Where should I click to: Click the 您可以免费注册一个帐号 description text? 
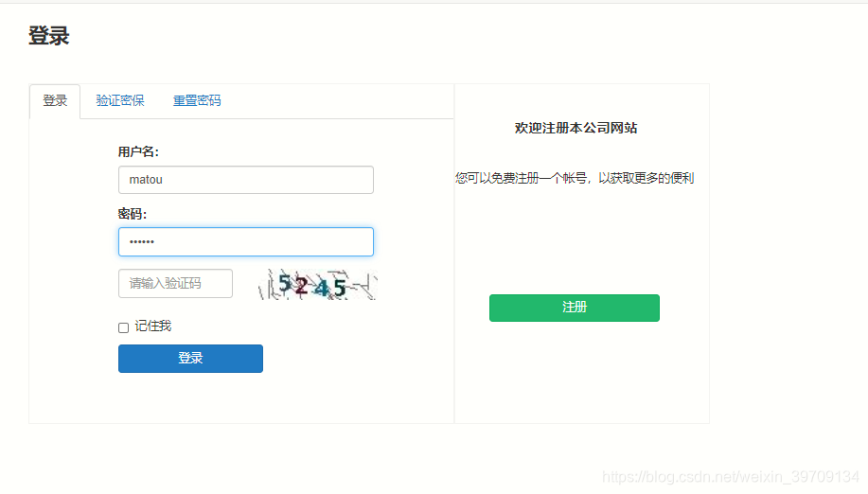tap(575, 178)
